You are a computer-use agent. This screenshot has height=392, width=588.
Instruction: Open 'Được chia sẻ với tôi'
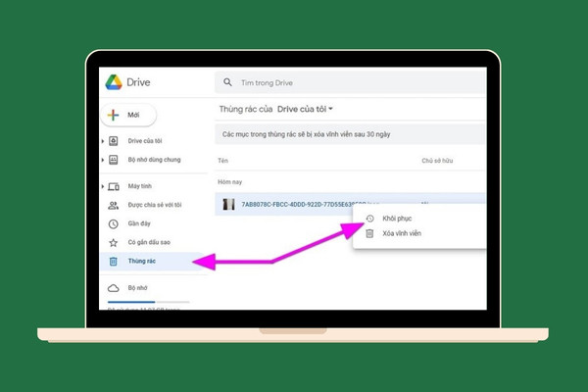(x=155, y=205)
